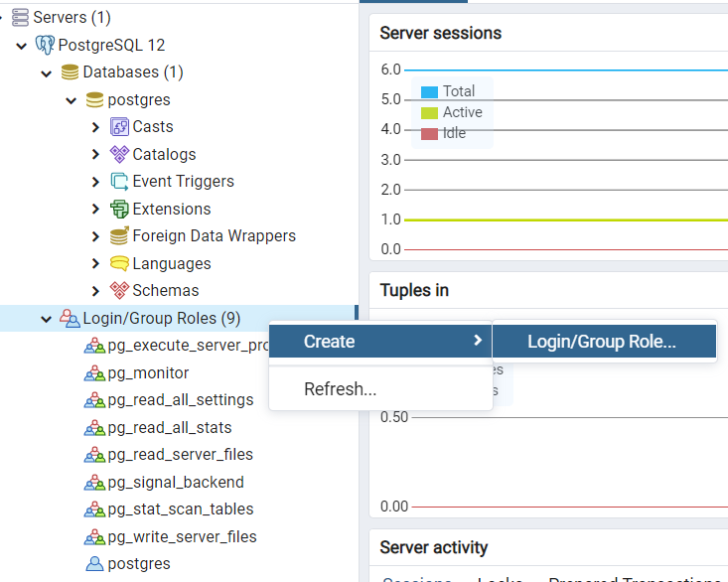Click the PostgreSQL 12 elephant icon
The height and width of the screenshot is (582, 728).
coord(45,45)
